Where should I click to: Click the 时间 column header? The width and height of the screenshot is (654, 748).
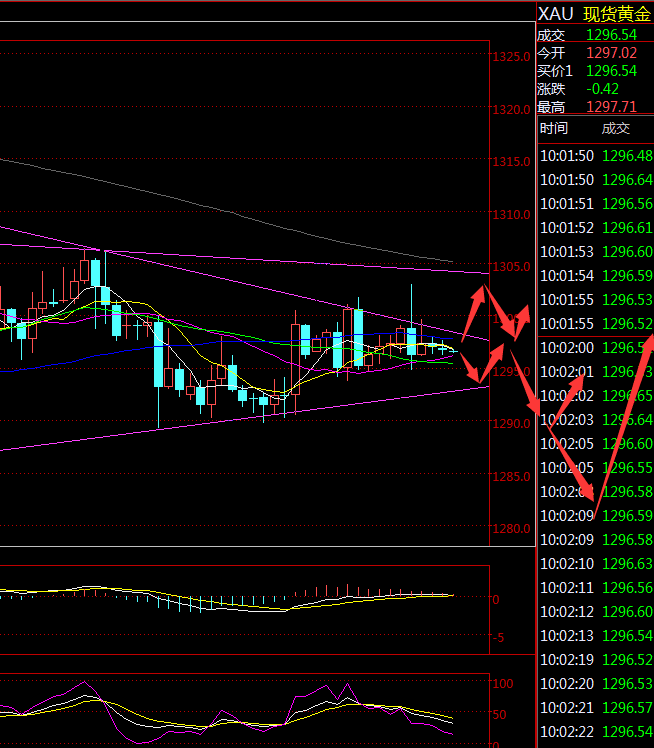pyautogui.click(x=554, y=128)
